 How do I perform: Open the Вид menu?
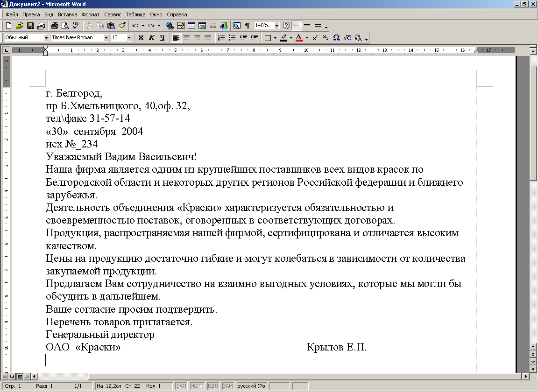point(49,14)
